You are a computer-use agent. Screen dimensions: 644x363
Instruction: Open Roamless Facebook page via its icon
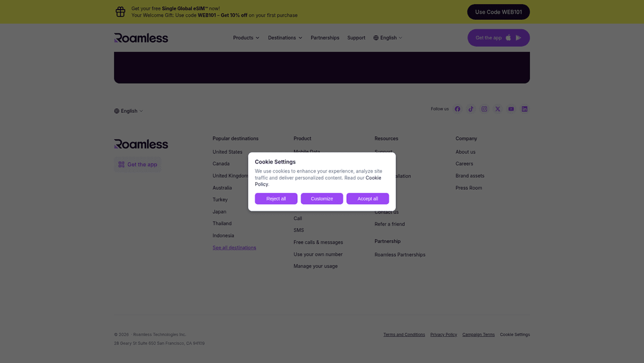pos(457,109)
